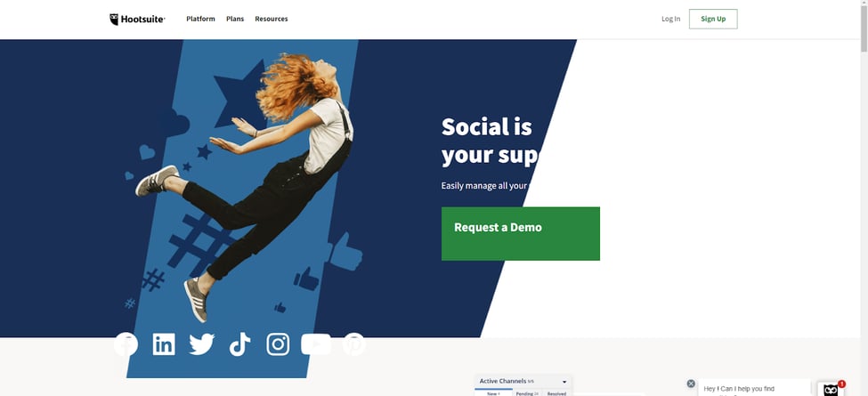The height and width of the screenshot is (396, 868).
Task: Click the page vertical scrollbar
Action: coord(864,198)
